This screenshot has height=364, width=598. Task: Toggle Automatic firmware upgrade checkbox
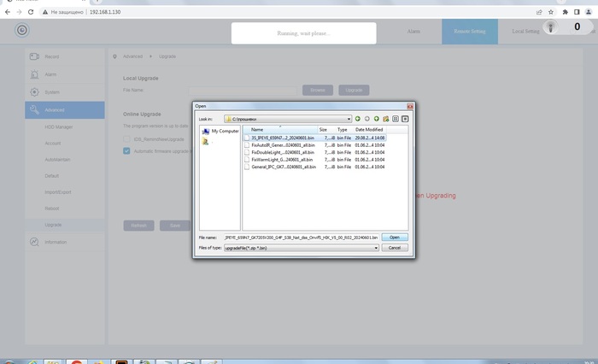coord(126,151)
